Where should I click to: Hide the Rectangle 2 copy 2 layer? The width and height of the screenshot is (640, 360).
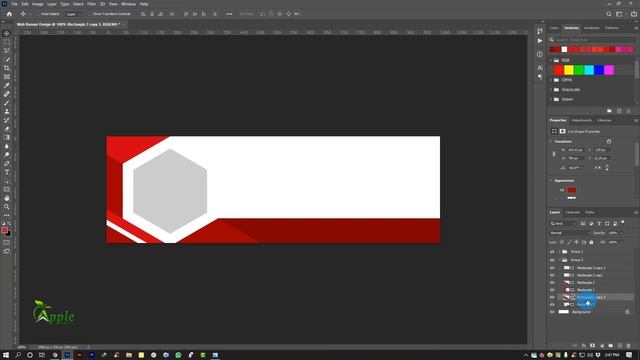click(x=552, y=268)
